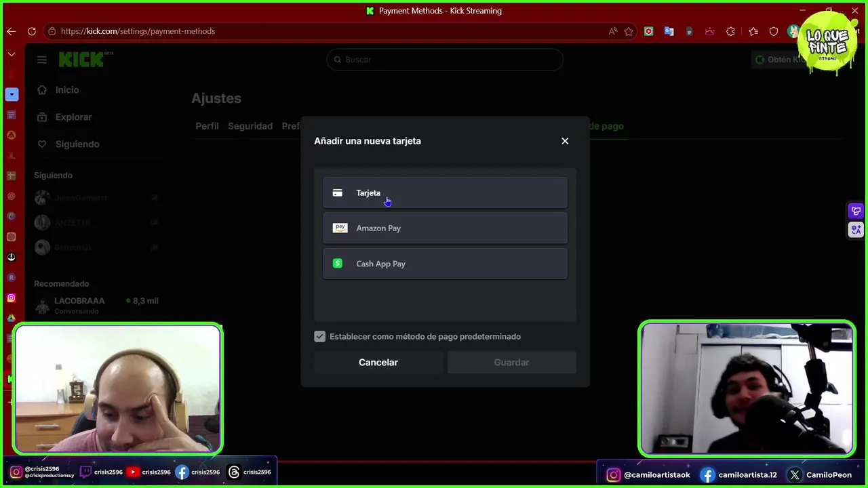Screen dimensions: 868x488
Task: Click the Buscar search field
Action: 445,60
